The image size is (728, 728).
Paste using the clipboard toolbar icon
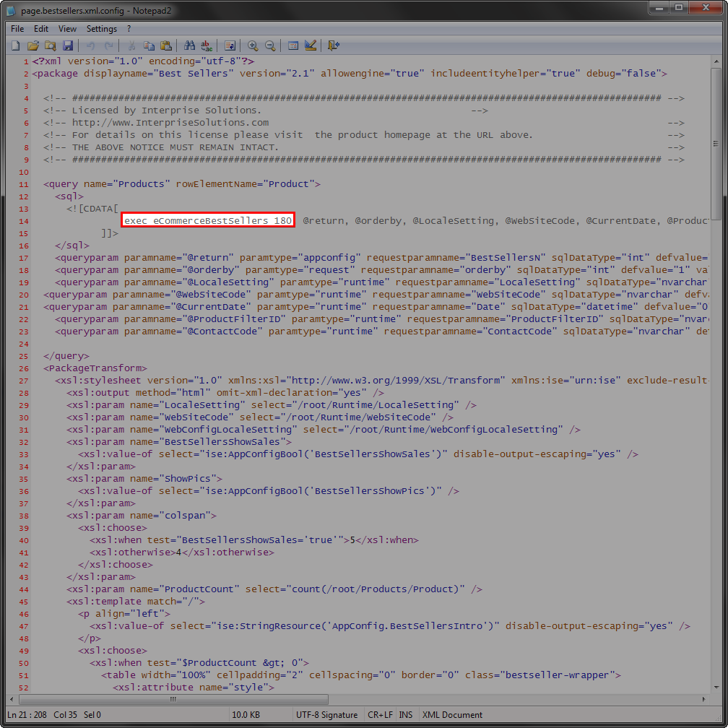pos(166,45)
